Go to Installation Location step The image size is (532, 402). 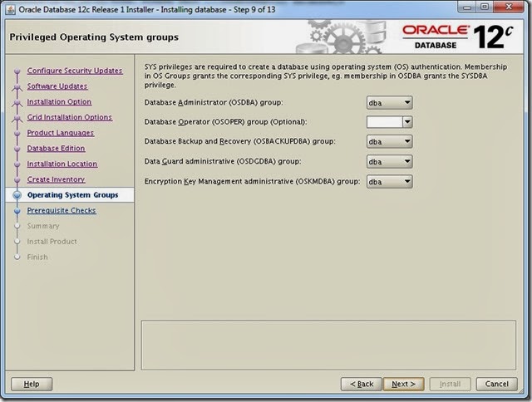[x=62, y=164]
